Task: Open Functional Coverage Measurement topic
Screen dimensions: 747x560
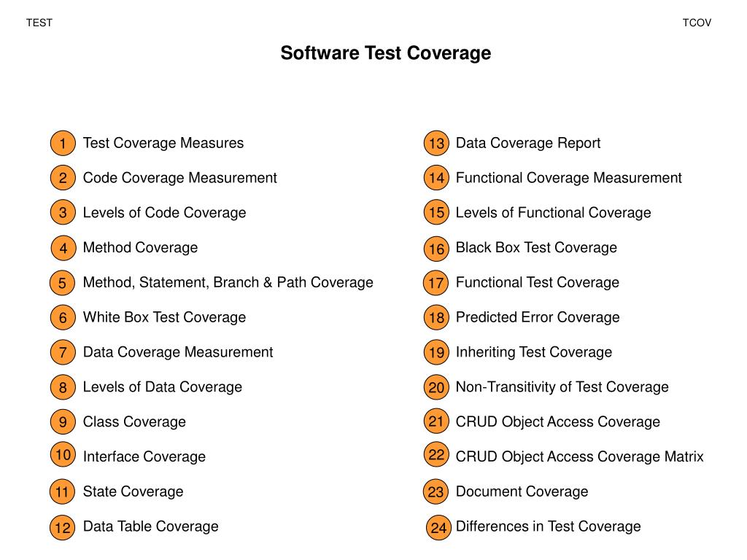Action: [569, 178]
